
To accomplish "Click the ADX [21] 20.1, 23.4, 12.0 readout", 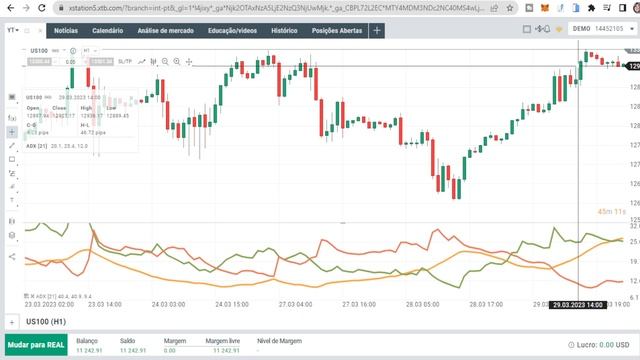I will (57, 146).
